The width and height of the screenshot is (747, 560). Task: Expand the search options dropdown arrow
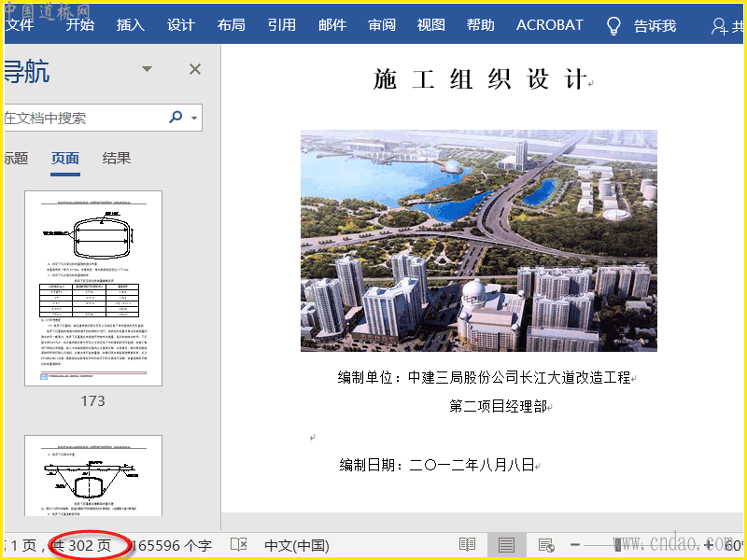coord(194,118)
